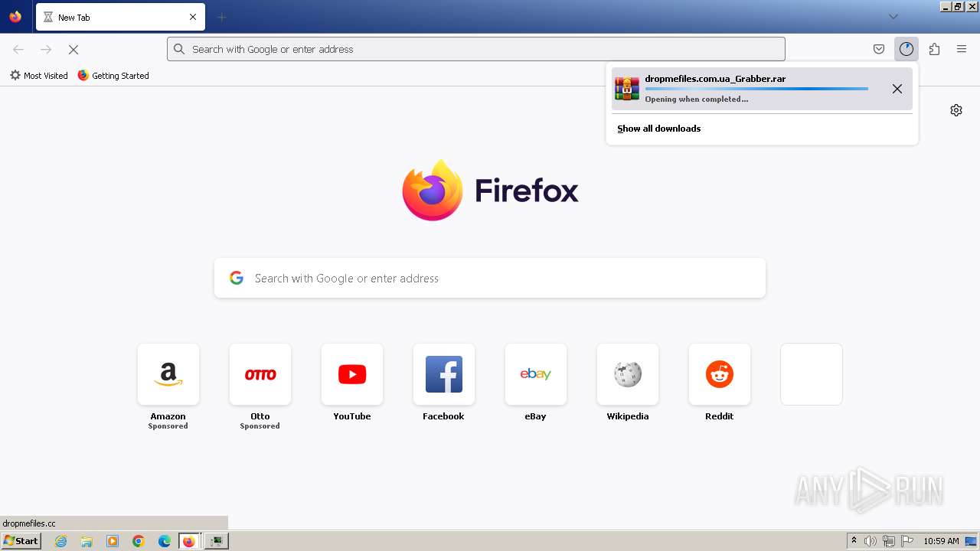Open Save to Pocket
Viewport: 980px width, 551px height.
click(x=879, y=49)
